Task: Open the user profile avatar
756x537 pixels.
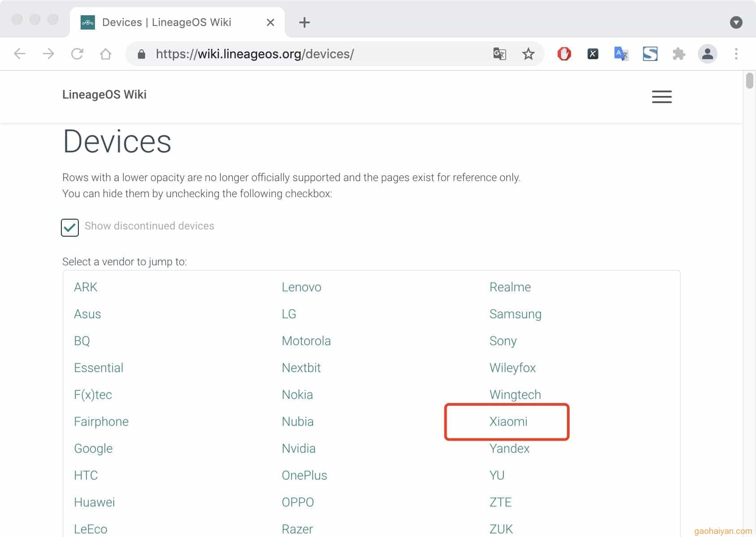Action: [x=708, y=54]
